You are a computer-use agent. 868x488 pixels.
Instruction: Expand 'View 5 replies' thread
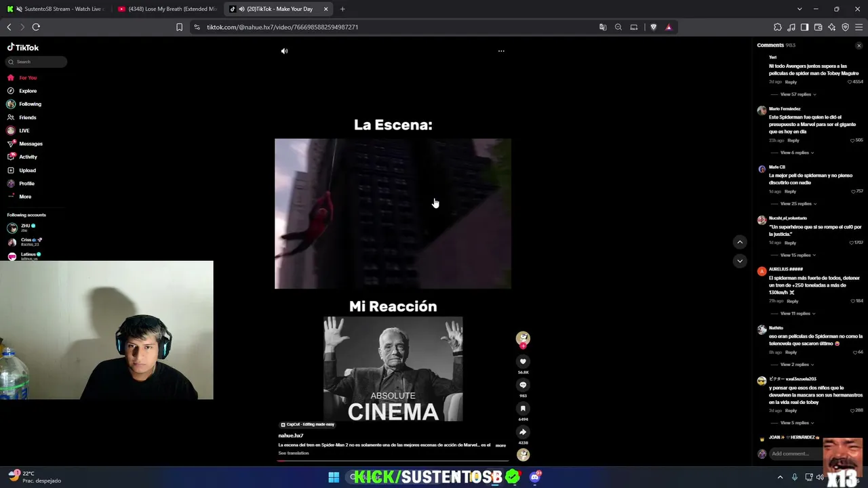point(796,423)
